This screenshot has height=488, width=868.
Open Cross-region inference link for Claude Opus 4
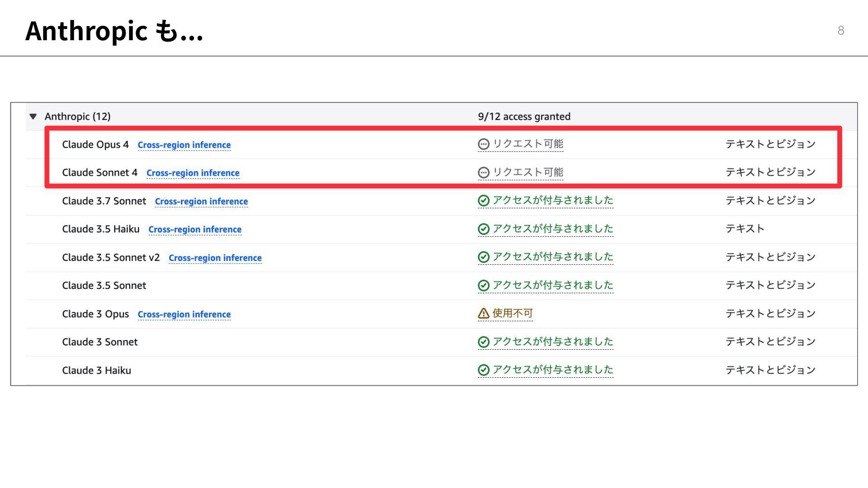(184, 145)
